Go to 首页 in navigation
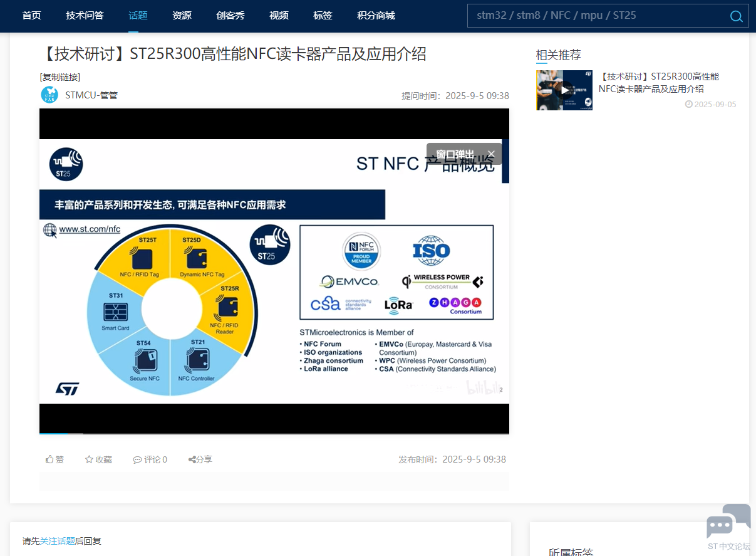The height and width of the screenshot is (556, 756). 31,16
